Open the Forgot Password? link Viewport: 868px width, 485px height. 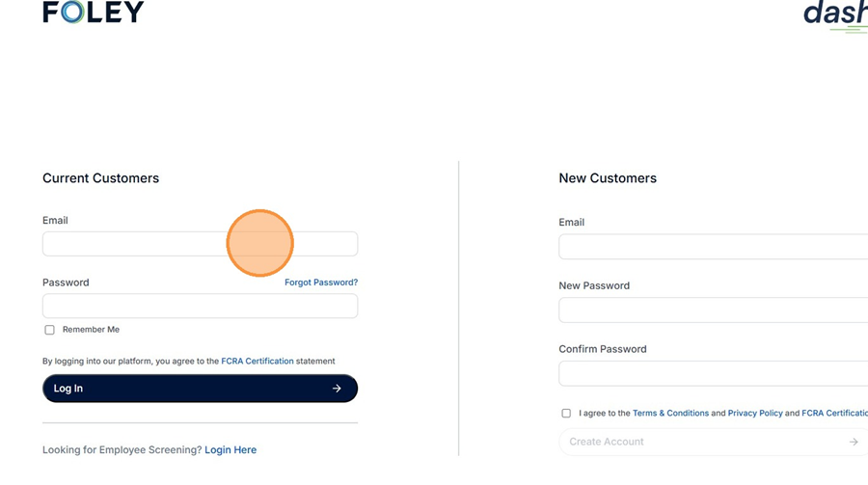[321, 283]
